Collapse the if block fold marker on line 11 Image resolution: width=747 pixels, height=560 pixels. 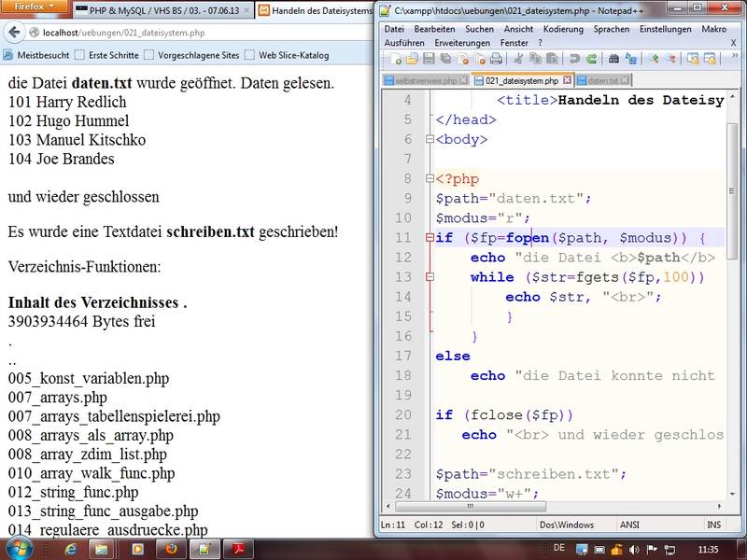pos(430,238)
